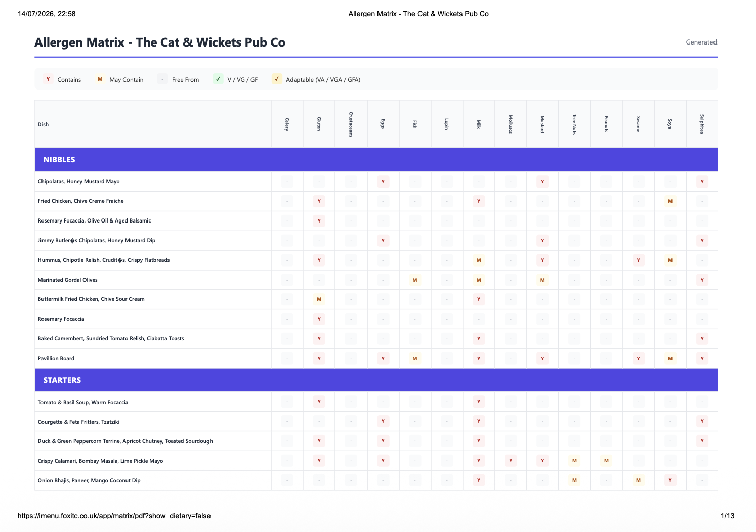Click the grey dash Free From legend badge

(162, 79)
